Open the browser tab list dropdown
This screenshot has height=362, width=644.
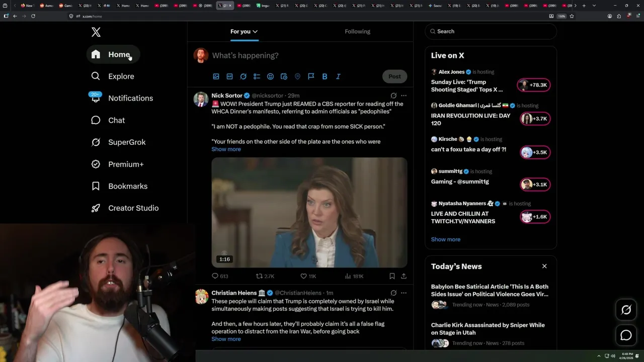(594, 6)
